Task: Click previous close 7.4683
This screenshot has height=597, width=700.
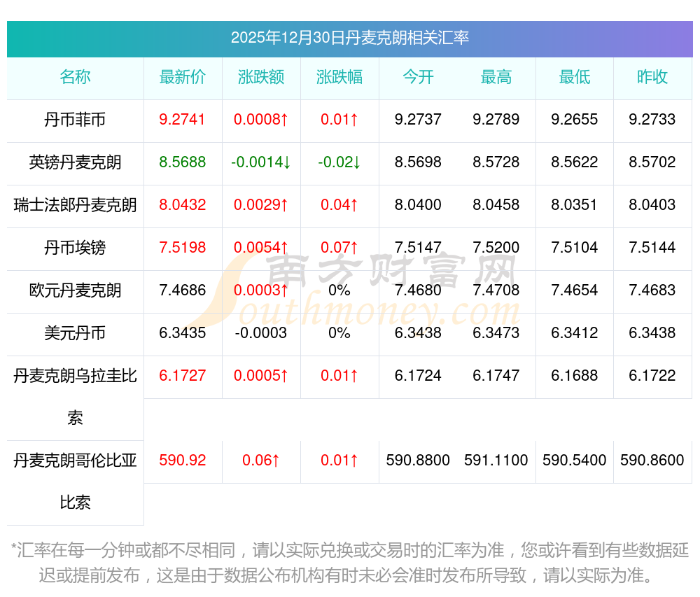Action: (x=652, y=290)
